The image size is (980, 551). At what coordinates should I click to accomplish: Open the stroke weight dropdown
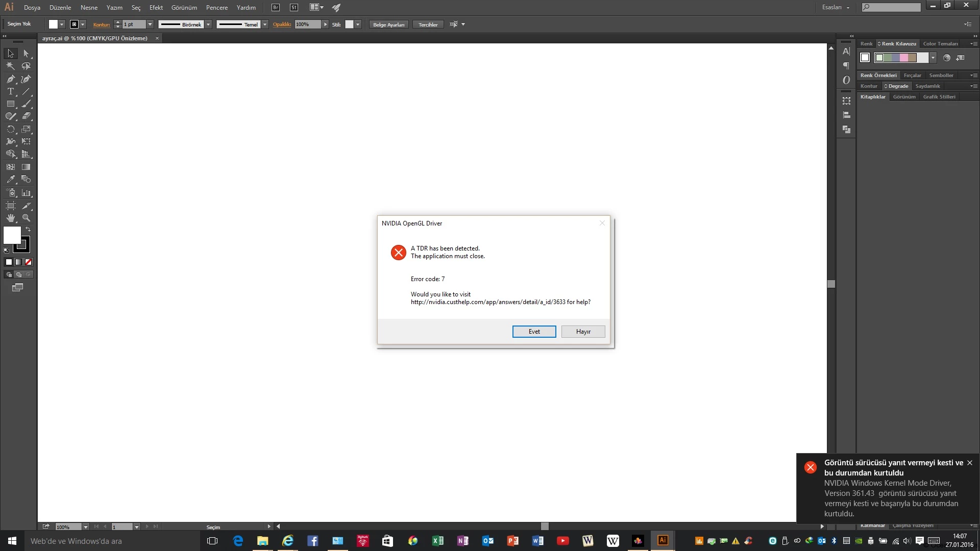tap(150, 24)
